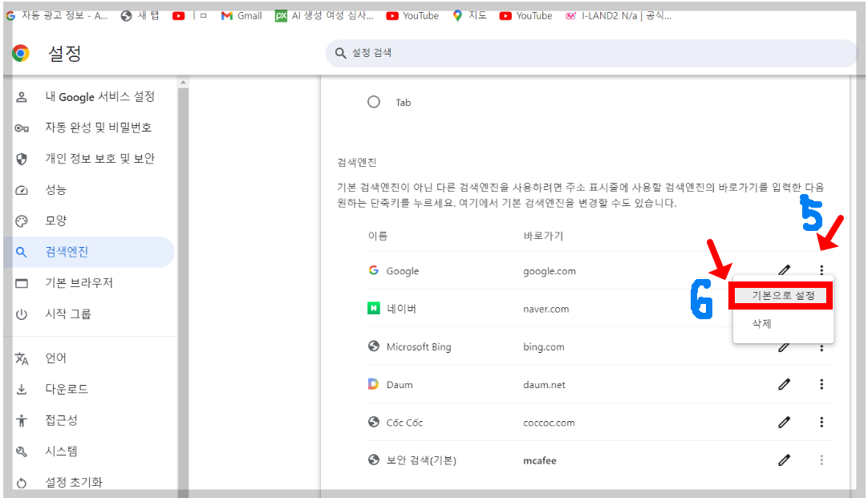Choose 삭제 from the context menu
Screen dimensions: 868x498
point(761,323)
